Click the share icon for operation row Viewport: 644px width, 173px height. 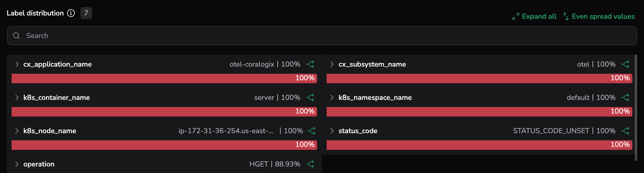point(310,164)
